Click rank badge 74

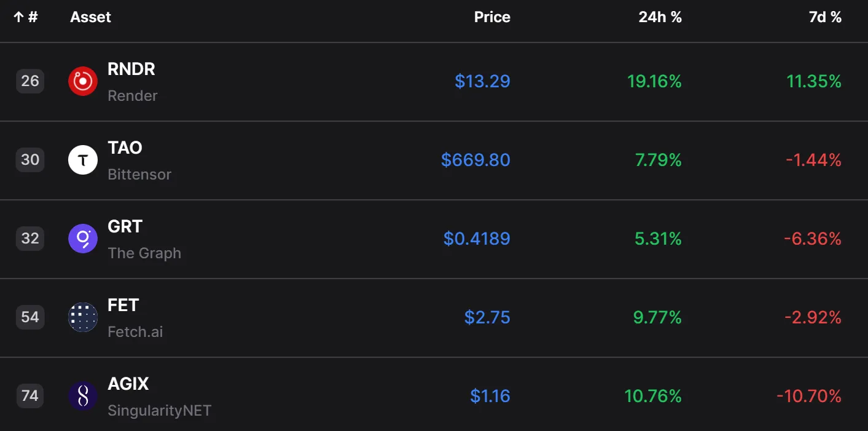pyautogui.click(x=30, y=396)
